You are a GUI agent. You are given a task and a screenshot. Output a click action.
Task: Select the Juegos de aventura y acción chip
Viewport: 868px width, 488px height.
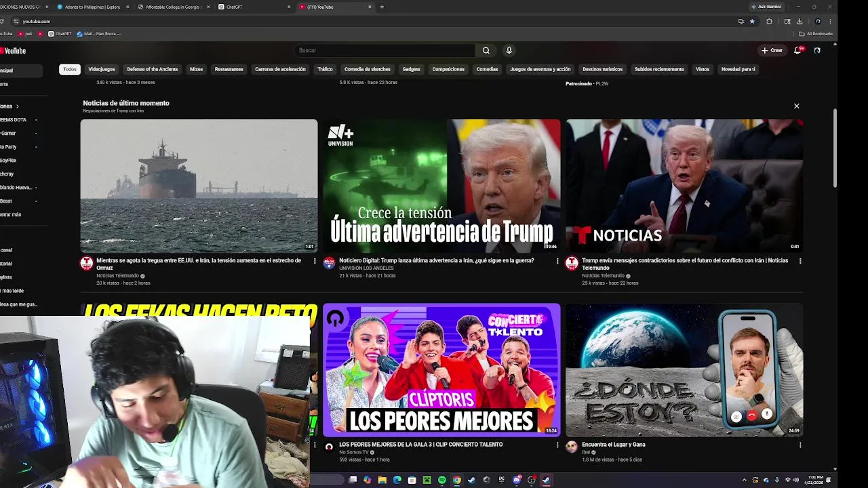coord(540,69)
